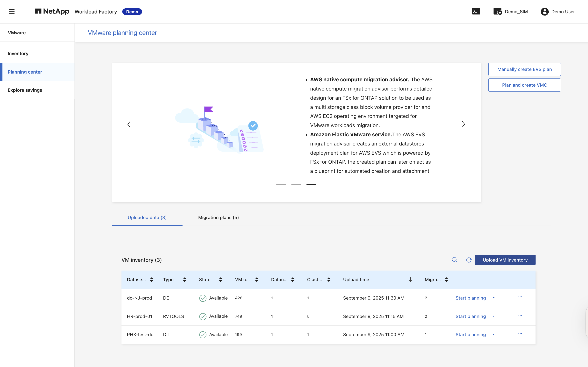
Task: Sort table by Type column
Action: click(x=185, y=280)
